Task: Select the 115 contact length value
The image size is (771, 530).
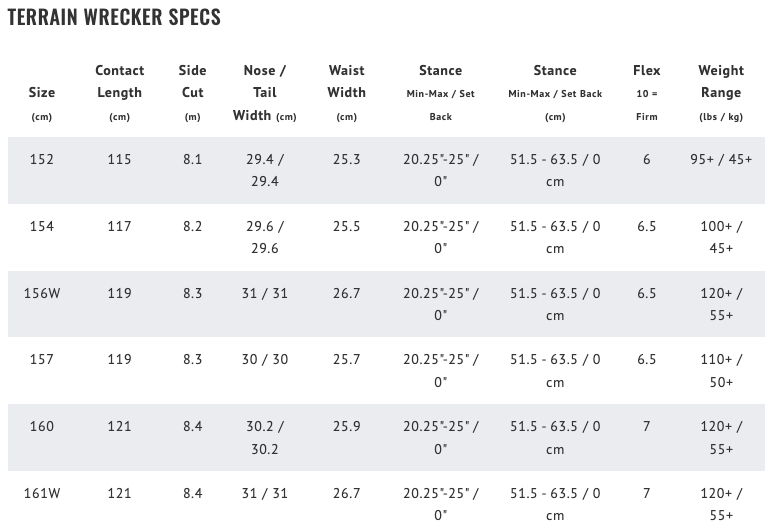Action: tap(119, 159)
